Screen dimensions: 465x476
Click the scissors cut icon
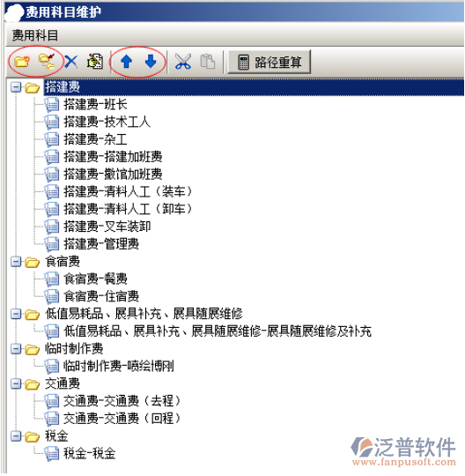pos(183,62)
